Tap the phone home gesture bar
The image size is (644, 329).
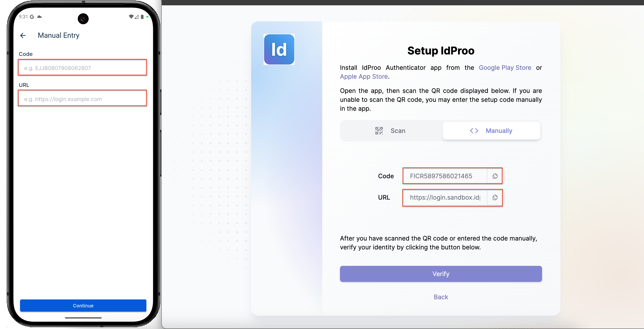[x=83, y=318]
